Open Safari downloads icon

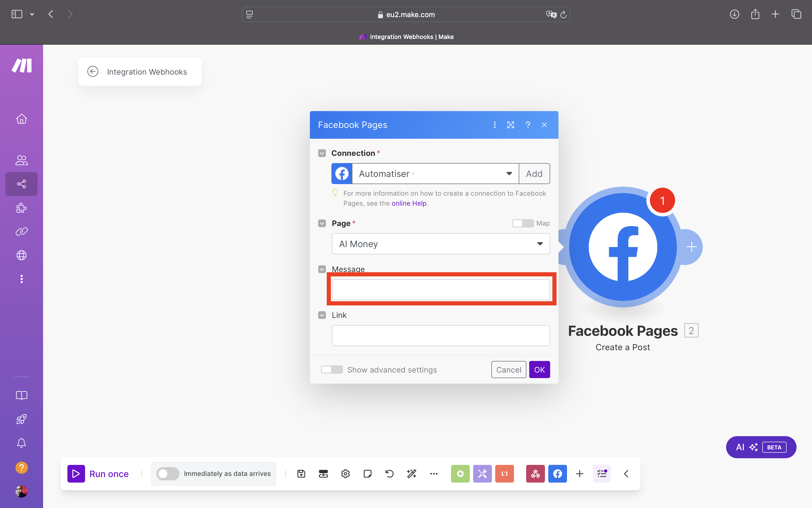(x=734, y=14)
